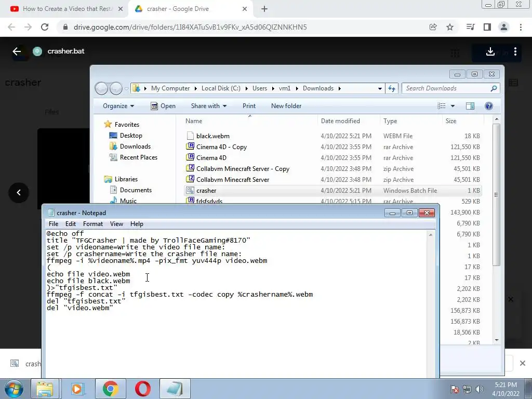
Task: Click Explorer scrollbar down arrow
Action: point(497,340)
